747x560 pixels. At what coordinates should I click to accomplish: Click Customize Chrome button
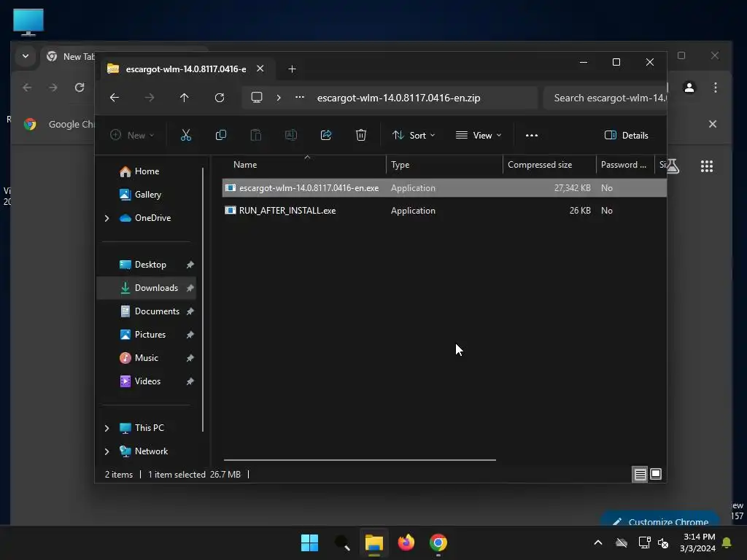point(661,520)
